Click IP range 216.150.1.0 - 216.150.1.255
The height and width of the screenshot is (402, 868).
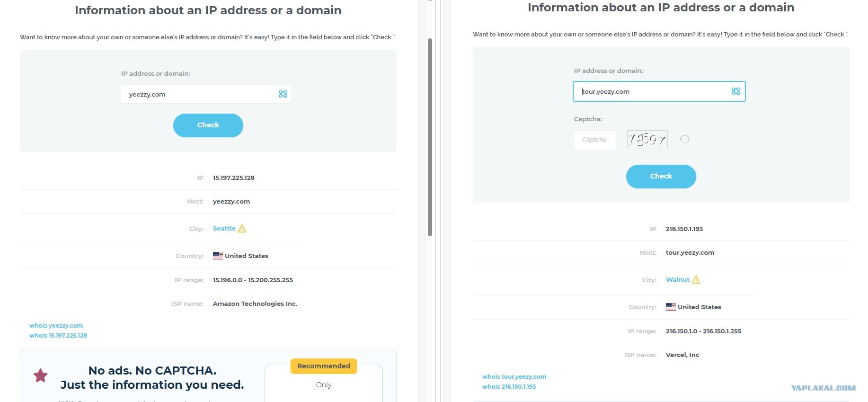click(x=704, y=331)
